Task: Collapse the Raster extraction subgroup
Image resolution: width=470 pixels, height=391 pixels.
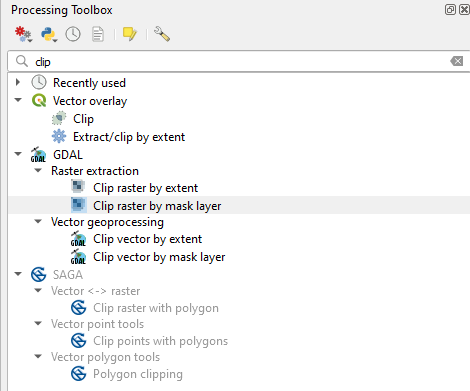Action: coord(38,170)
